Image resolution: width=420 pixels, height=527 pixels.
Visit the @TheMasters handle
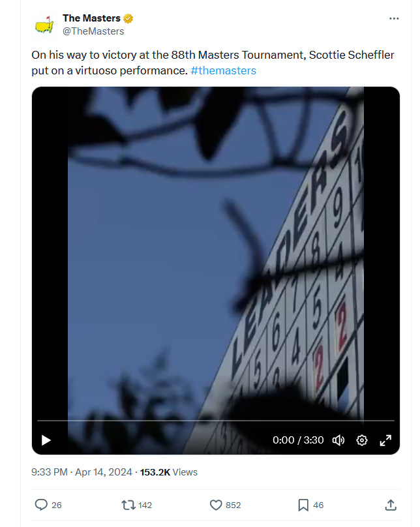[x=93, y=31]
